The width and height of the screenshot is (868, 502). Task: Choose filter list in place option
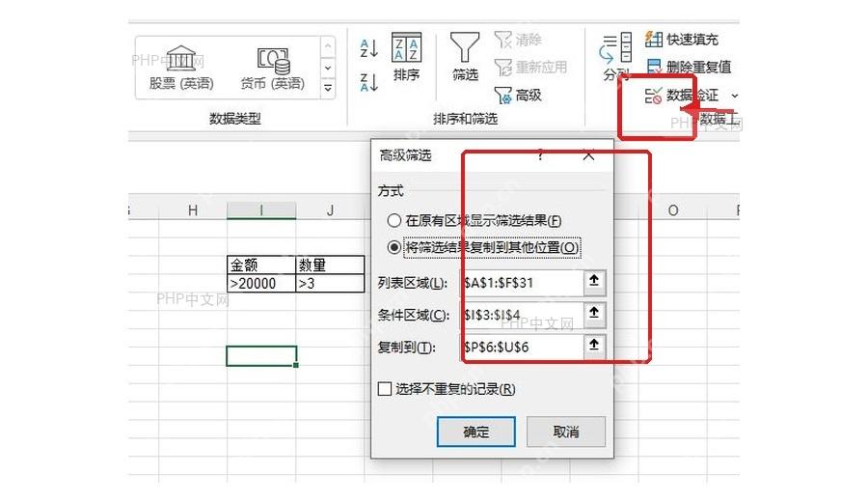click(x=475, y=220)
